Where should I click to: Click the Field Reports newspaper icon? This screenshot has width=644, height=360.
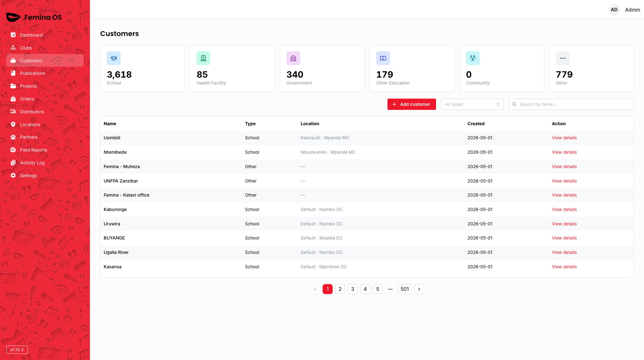tap(13, 150)
